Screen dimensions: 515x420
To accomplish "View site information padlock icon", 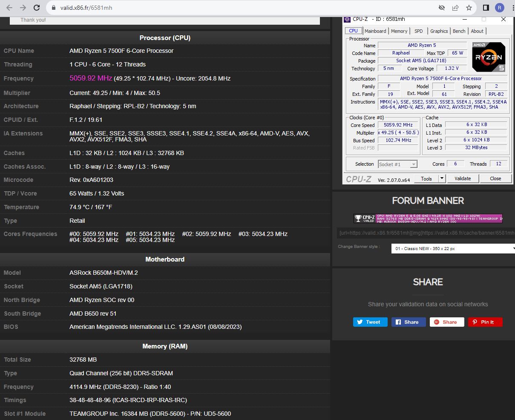I will [x=54, y=8].
